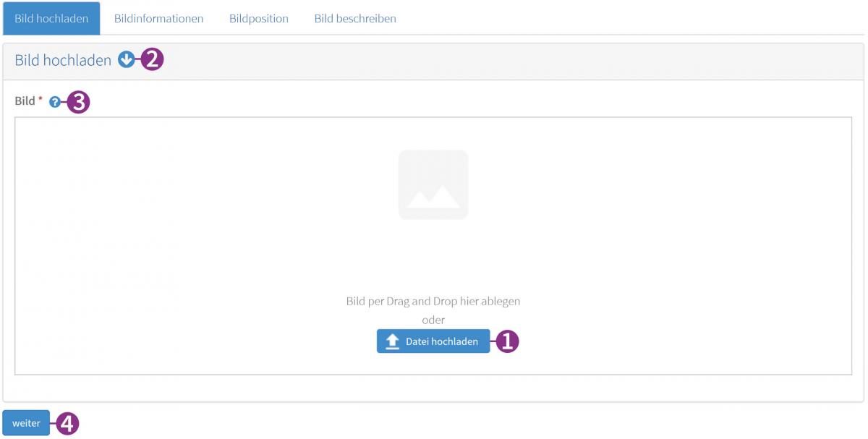868x439 pixels.
Task: Select the active Bild hochladen tab
Action: point(51,18)
